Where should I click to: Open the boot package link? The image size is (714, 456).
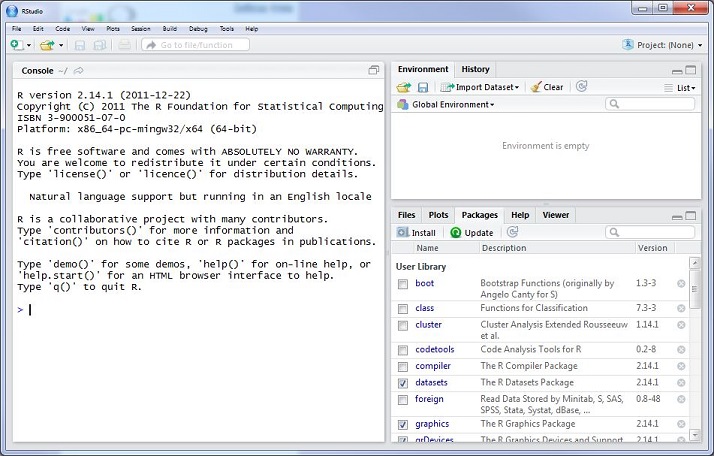[x=424, y=283]
